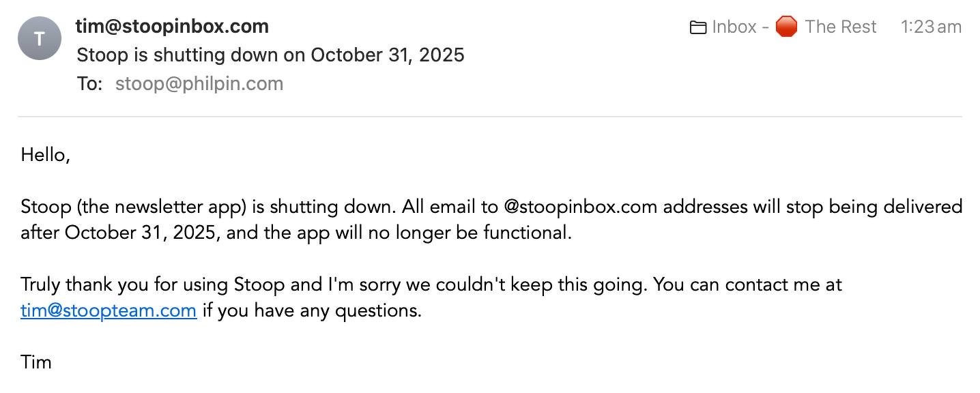Click the divider line below the header

coord(490,117)
